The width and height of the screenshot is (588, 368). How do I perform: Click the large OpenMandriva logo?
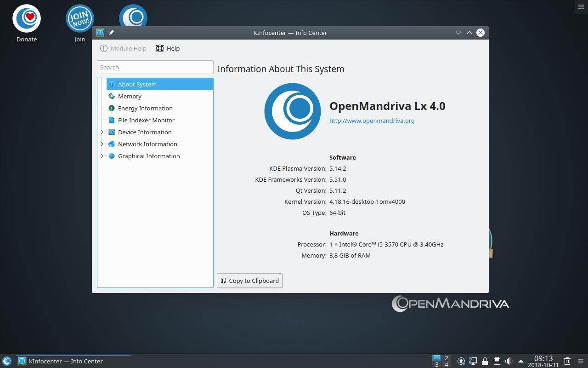click(293, 111)
